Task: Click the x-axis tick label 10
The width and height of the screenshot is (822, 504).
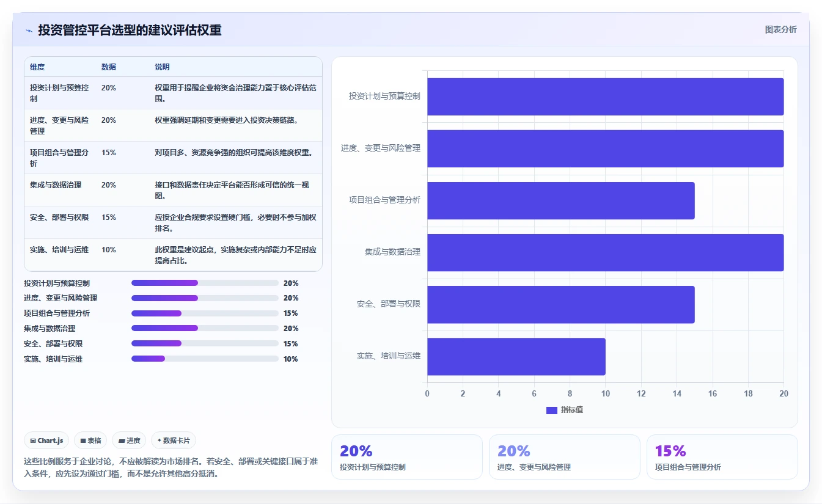Action: [605, 394]
